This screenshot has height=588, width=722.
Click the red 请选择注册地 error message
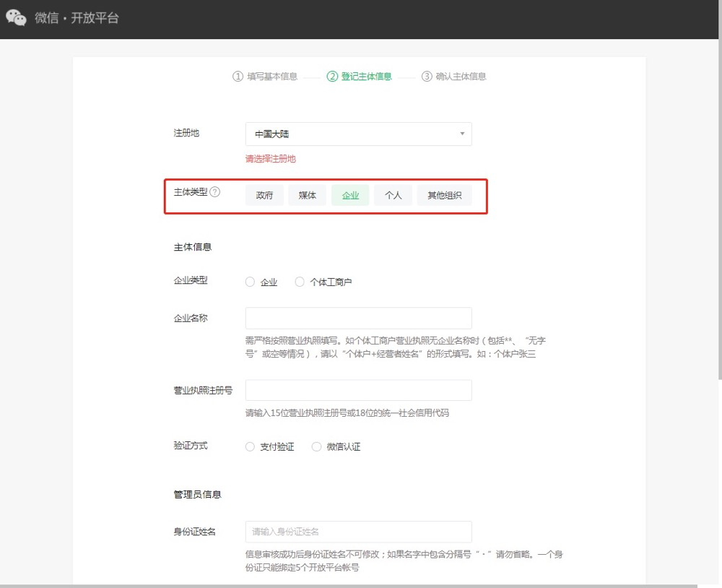pyautogui.click(x=269, y=159)
